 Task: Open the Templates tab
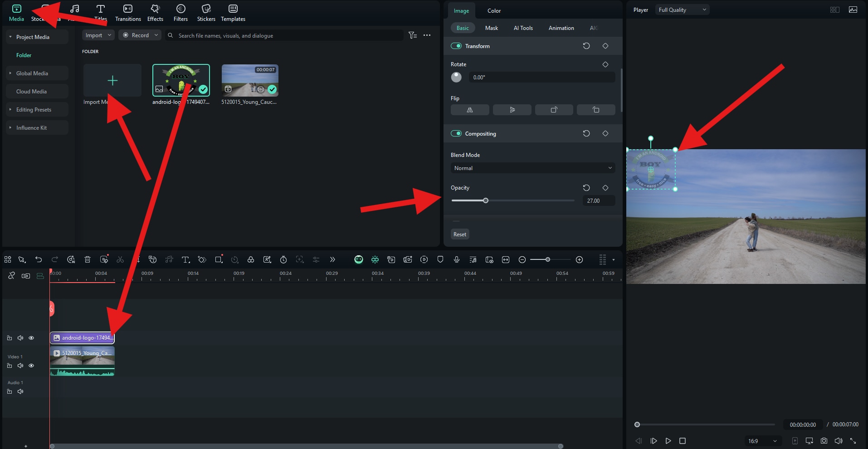point(233,13)
